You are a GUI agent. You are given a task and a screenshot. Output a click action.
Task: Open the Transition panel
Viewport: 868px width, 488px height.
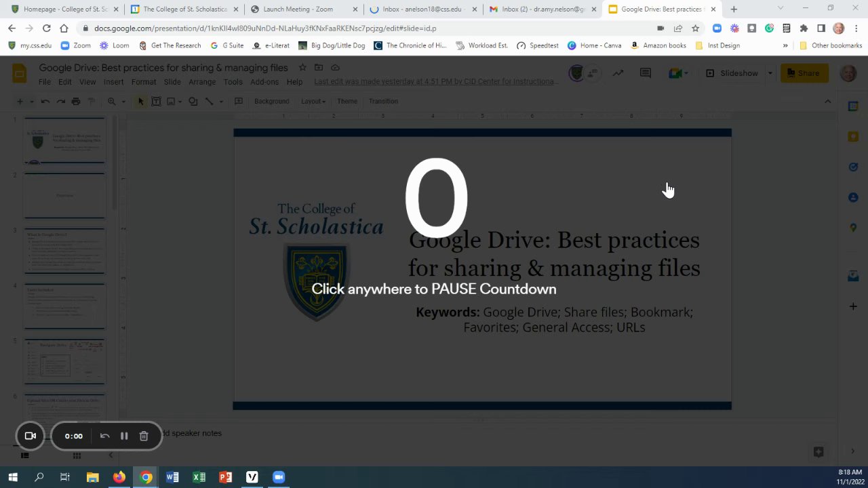[383, 101]
